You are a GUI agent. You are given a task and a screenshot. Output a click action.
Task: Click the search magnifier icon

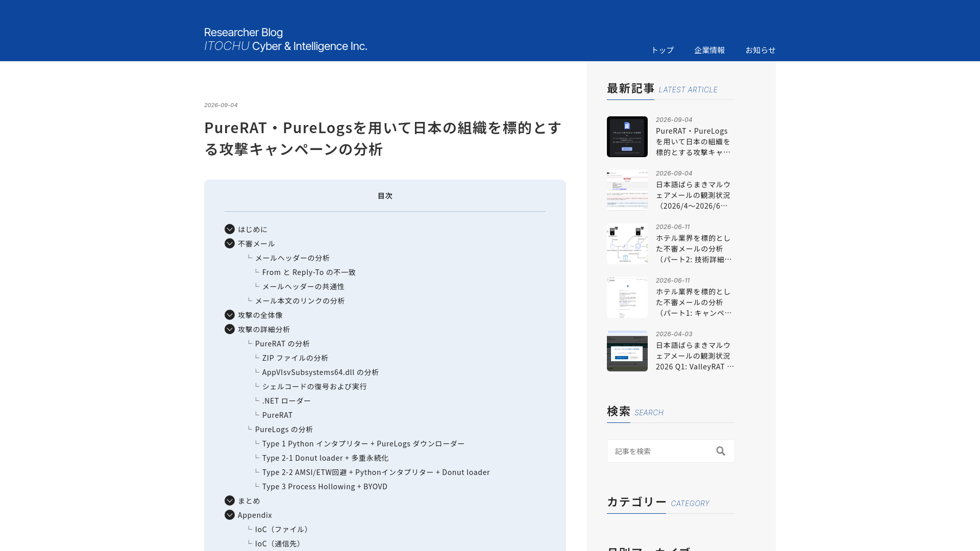pos(720,451)
